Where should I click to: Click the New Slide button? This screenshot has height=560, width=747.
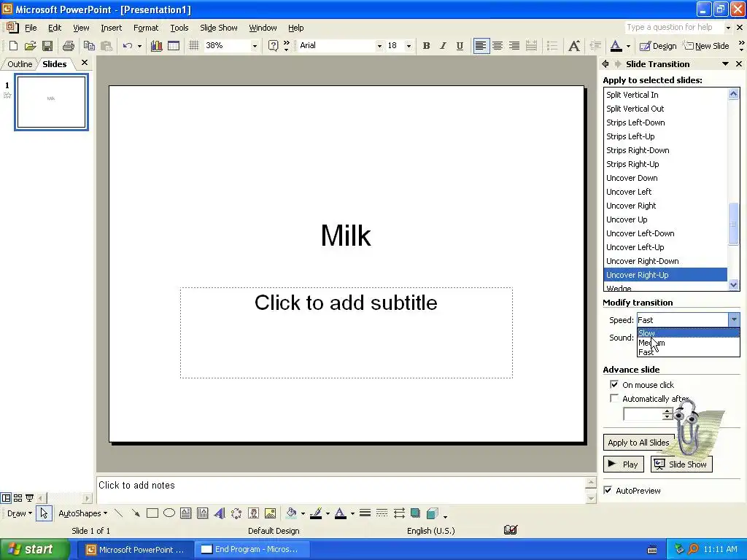[706, 46]
